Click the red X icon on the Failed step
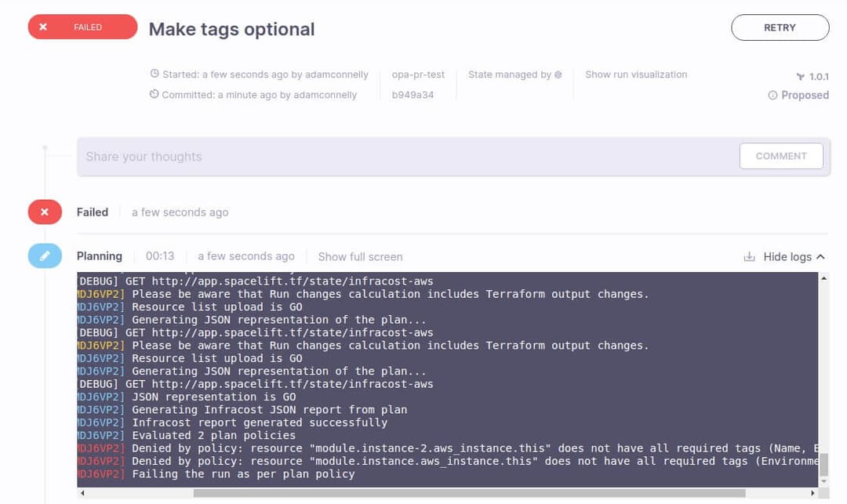The width and height of the screenshot is (847, 504). 45,212
